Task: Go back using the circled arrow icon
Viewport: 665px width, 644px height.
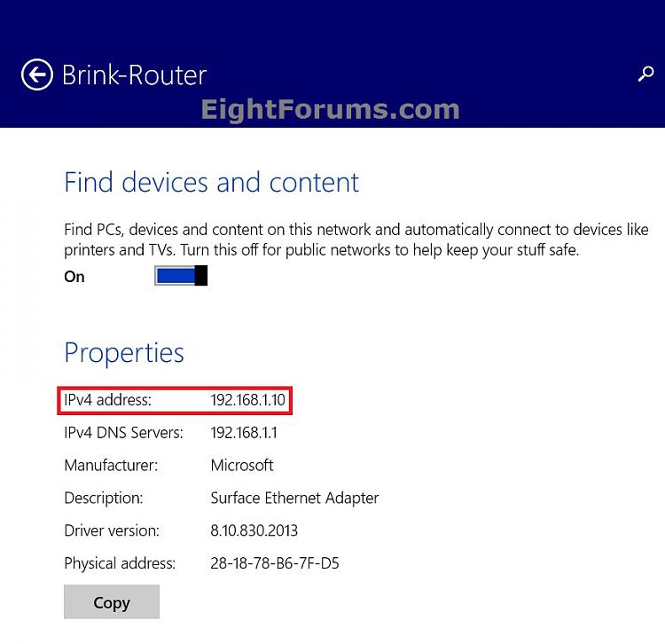Action: [37, 75]
